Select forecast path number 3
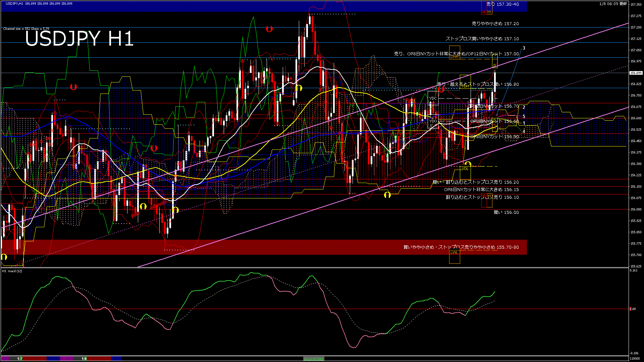The width and height of the screenshot is (644, 362). tap(524, 48)
